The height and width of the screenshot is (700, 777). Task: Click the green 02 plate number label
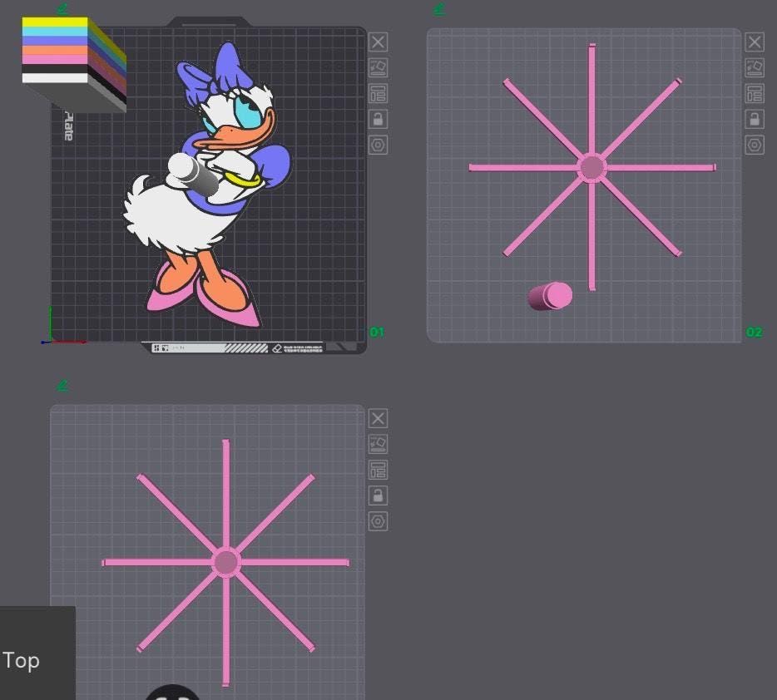click(x=754, y=333)
